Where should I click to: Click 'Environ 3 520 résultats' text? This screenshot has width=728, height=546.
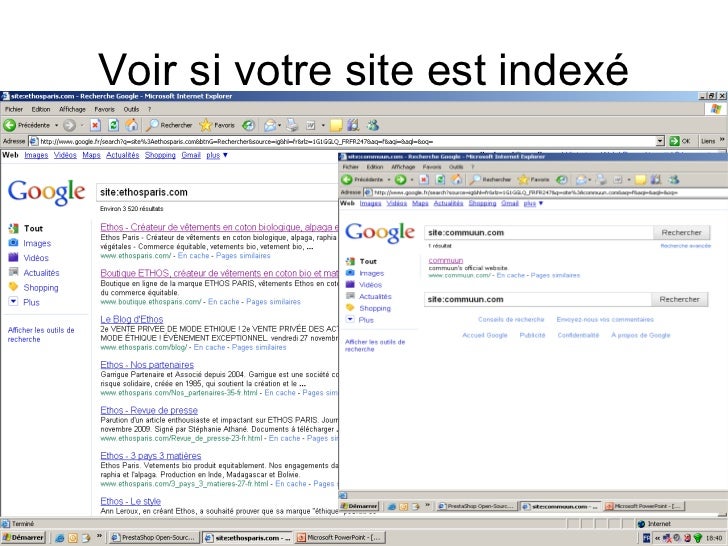click(131, 208)
